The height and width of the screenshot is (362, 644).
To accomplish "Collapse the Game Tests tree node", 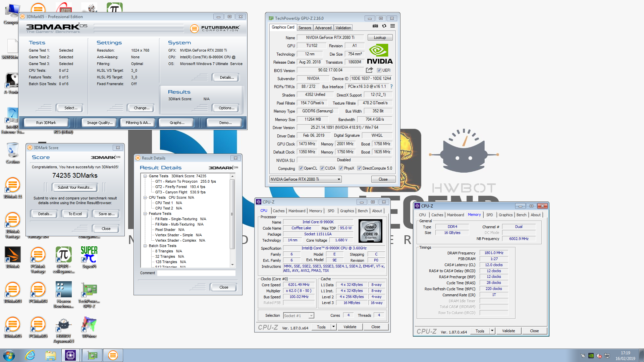I will click(145, 176).
